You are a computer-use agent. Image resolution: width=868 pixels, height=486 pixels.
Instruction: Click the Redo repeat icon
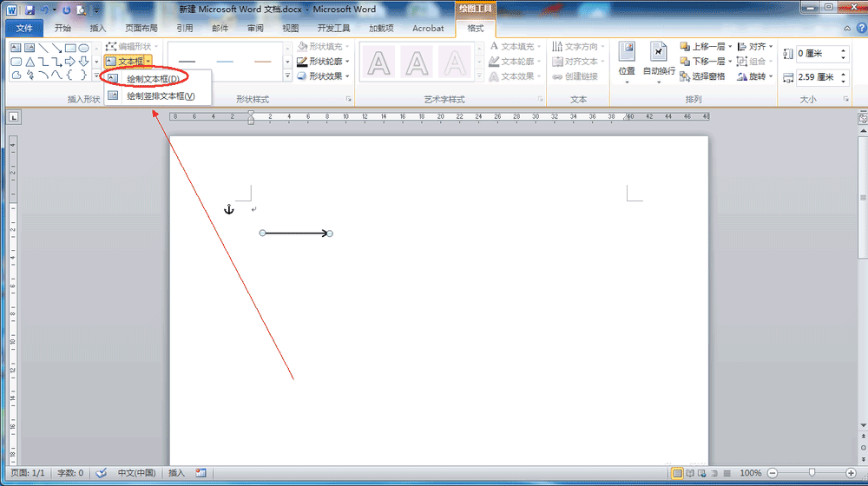[x=67, y=10]
